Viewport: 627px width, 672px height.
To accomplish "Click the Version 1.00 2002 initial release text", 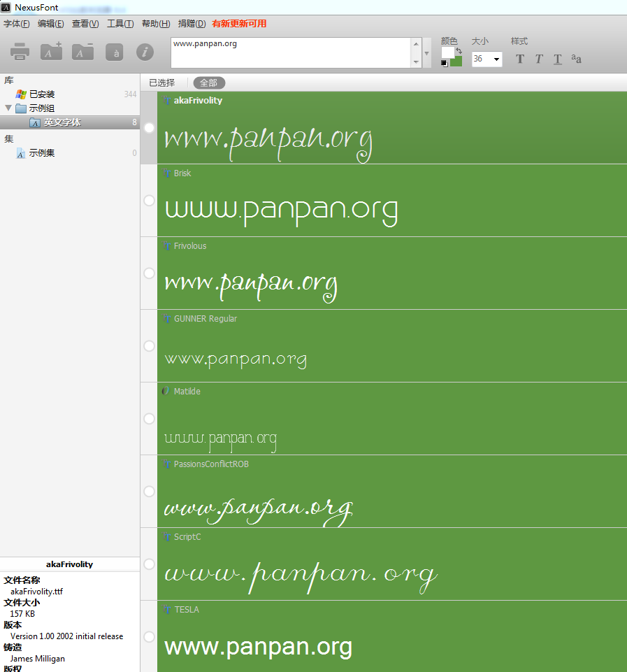I will 67,636.
